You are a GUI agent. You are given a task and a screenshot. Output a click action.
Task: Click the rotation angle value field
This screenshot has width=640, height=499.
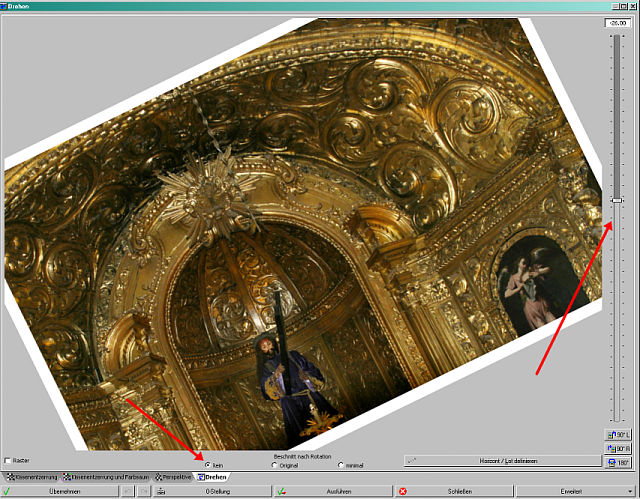click(x=618, y=23)
